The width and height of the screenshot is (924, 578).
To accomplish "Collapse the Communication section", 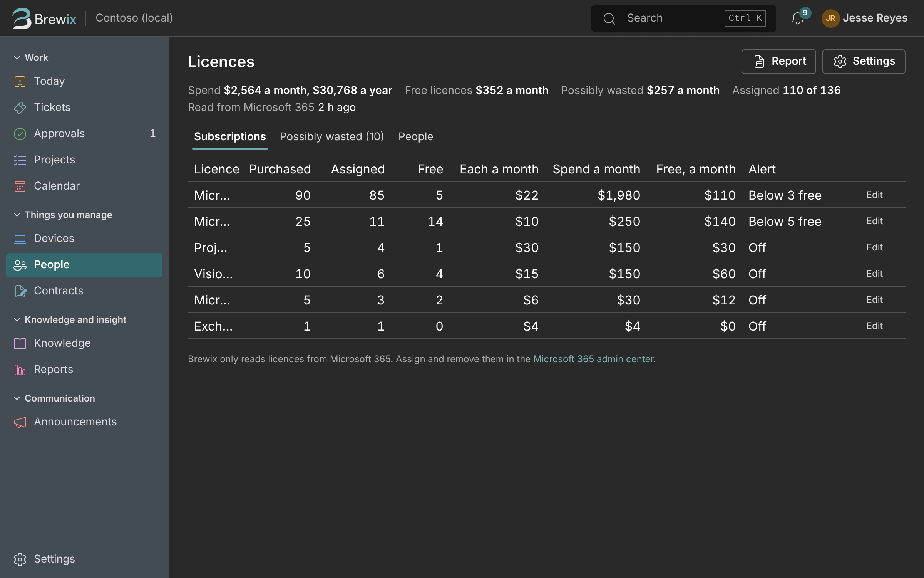I will tap(54, 398).
